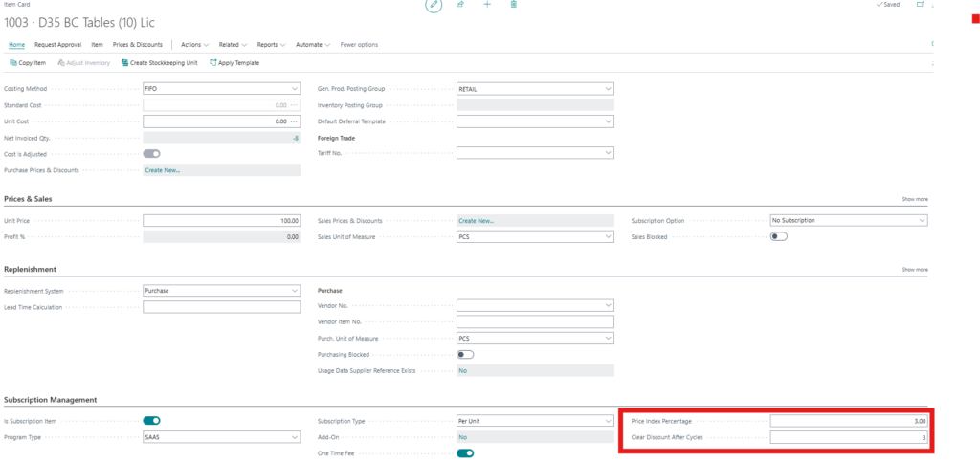
Task: Click the plus icon to add item
Action: coord(487,5)
